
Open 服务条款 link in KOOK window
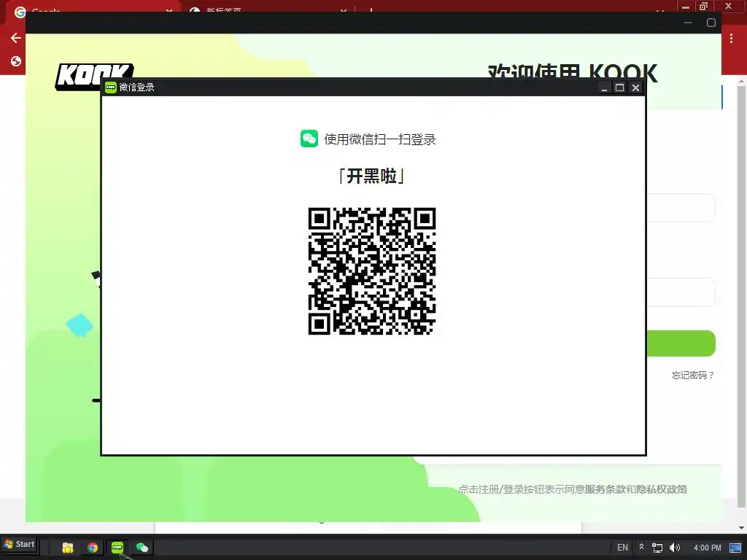605,489
